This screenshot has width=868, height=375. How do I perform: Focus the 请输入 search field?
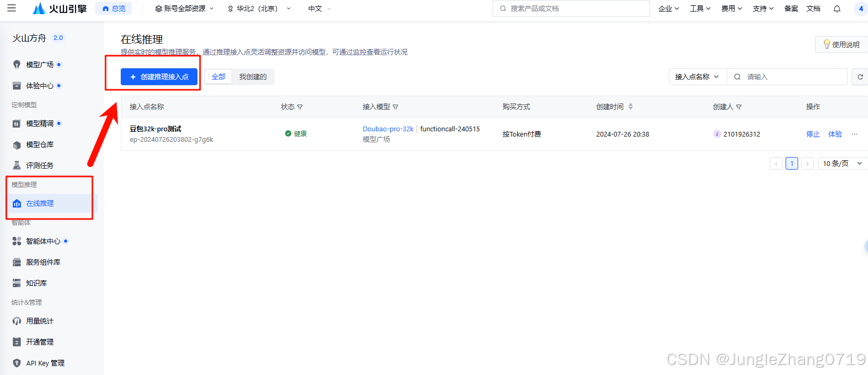[x=787, y=77]
